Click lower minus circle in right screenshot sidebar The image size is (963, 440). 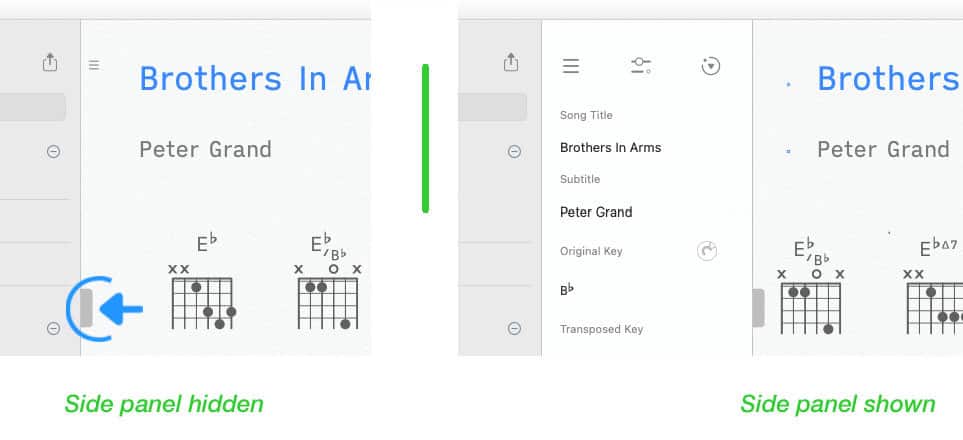[515, 329]
